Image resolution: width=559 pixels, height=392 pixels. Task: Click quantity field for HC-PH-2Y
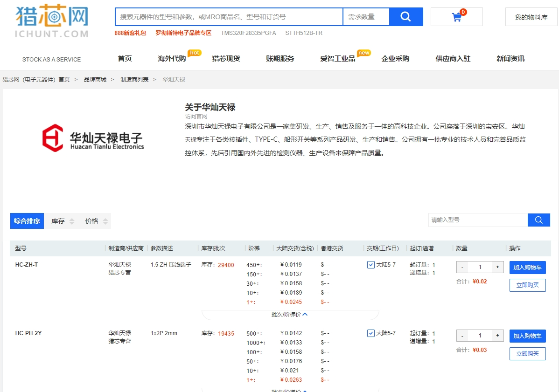tap(480, 336)
